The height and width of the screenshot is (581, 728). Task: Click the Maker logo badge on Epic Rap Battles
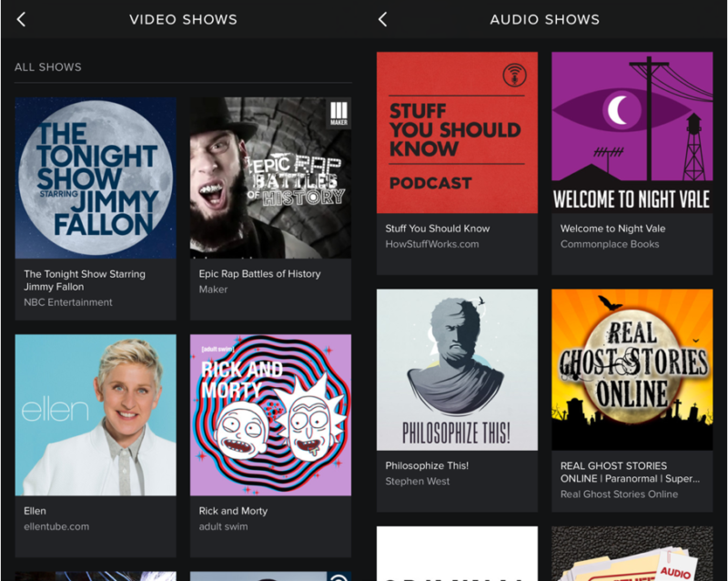(338, 114)
